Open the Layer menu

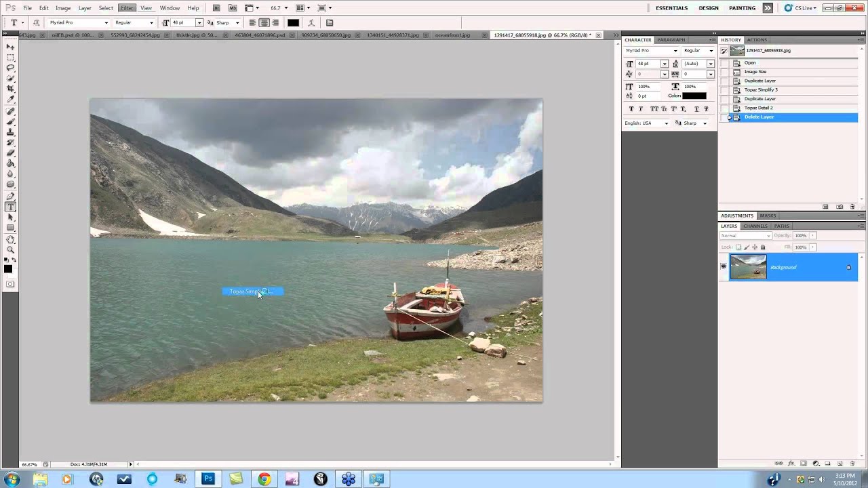[x=85, y=8]
